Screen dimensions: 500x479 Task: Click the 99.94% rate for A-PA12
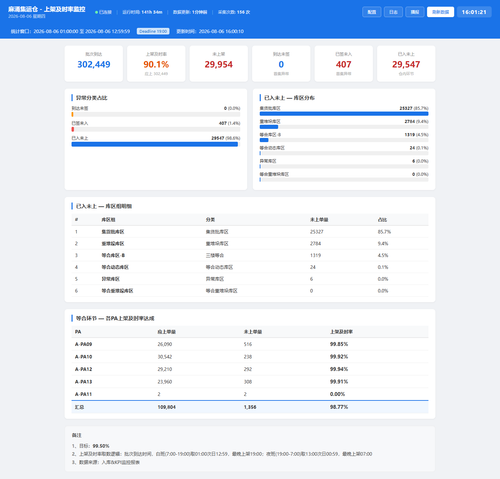pos(339,369)
